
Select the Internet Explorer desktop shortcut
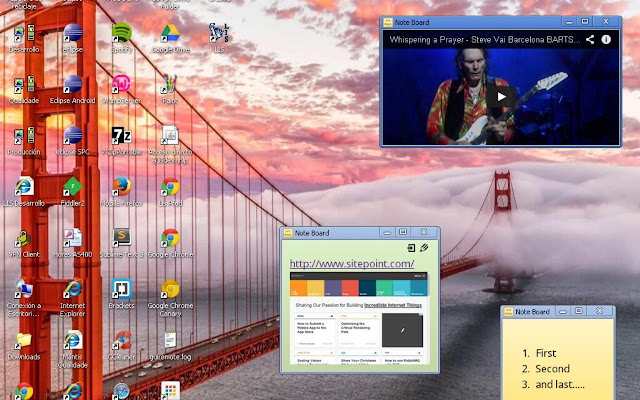click(72, 291)
